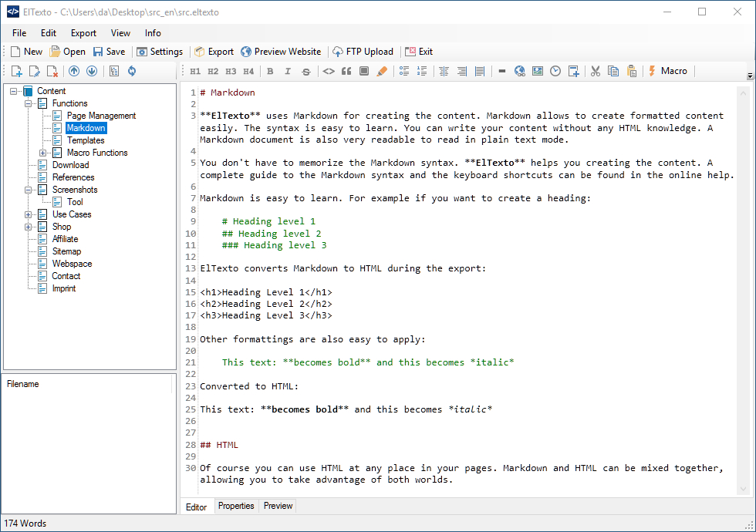This screenshot has width=756, height=532.
Task: Open the Export menu
Action: (x=83, y=33)
